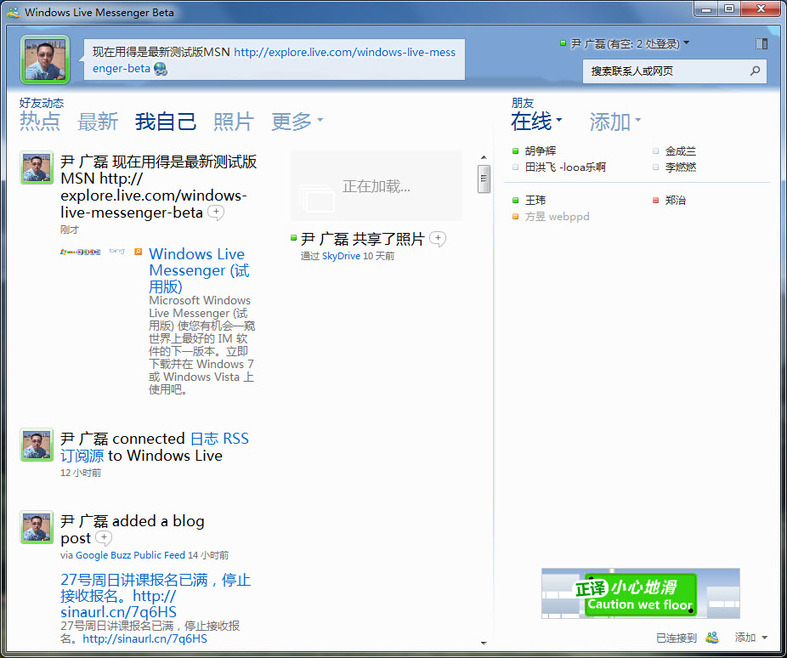Select contact 郑治
The image size is (787, 658).
(670, 200)
